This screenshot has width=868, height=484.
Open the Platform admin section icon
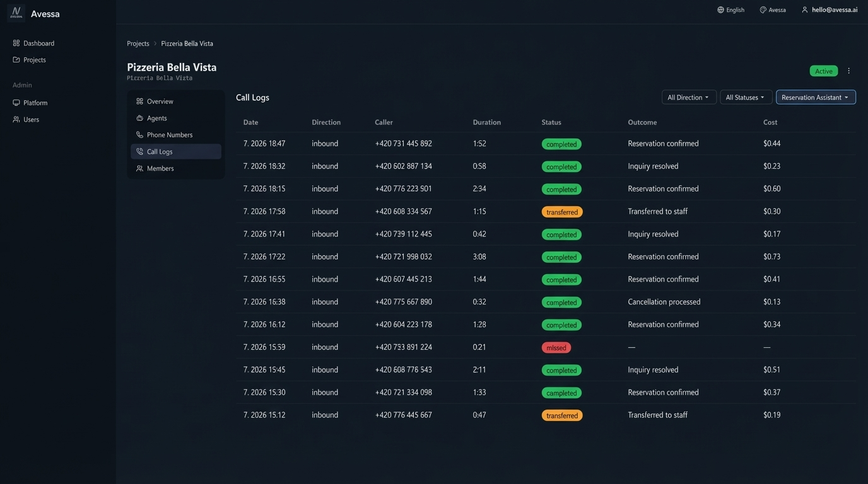[x=16, y=103]
